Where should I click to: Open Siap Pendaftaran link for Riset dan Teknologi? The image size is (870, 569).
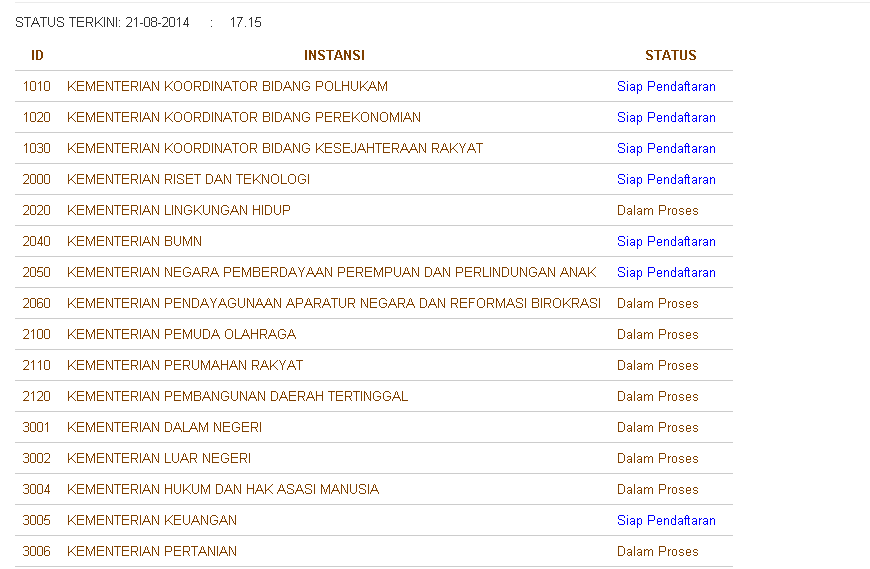666,180
